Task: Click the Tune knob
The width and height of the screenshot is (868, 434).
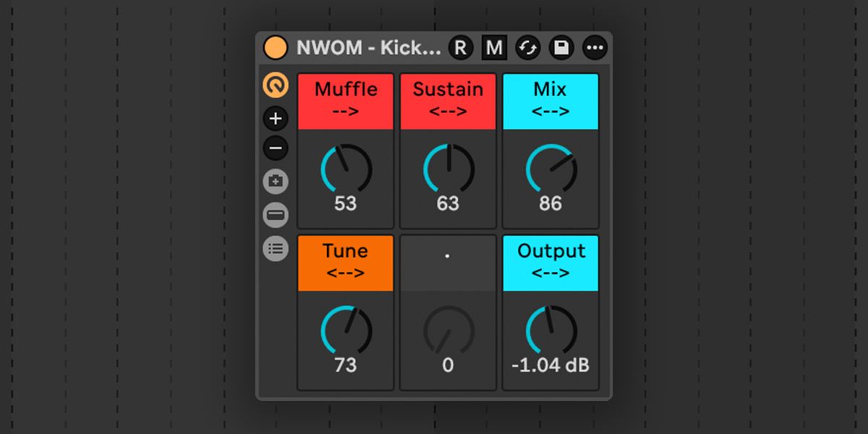Action: [x=346, y=330]
